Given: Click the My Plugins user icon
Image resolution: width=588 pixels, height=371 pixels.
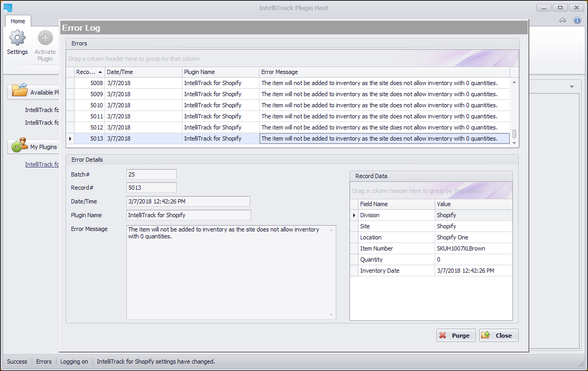Looking at the screenshot, I should point(20,145).
